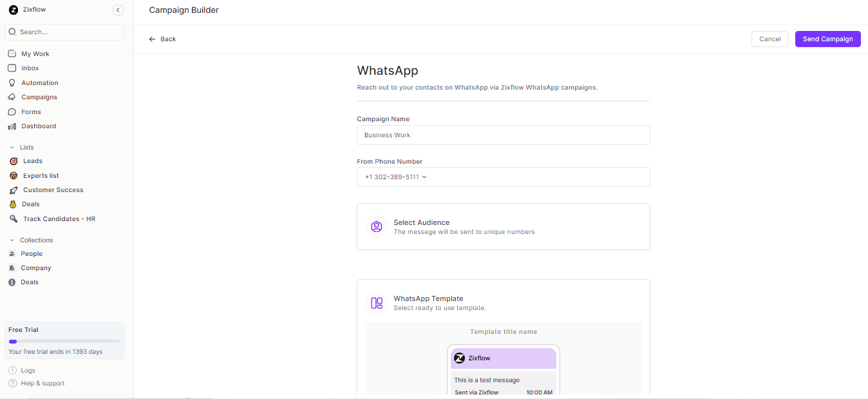Collapse the sidebar using the chevron

(117, 10)
